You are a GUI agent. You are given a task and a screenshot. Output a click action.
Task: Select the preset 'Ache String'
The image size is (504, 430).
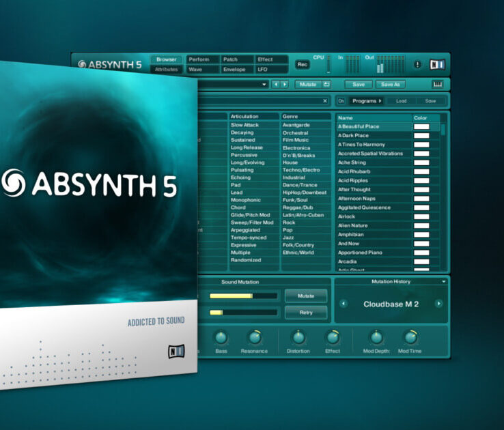click(374, 162)
